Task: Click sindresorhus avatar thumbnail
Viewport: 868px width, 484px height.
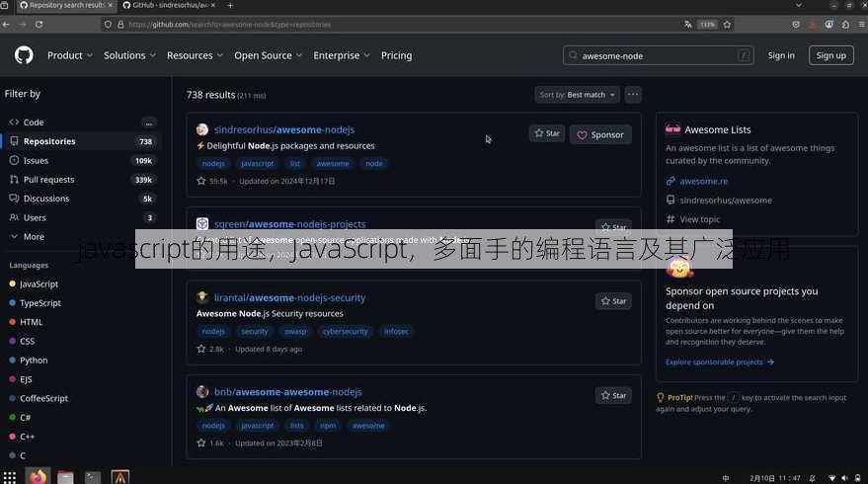Action: click(202, 129)
